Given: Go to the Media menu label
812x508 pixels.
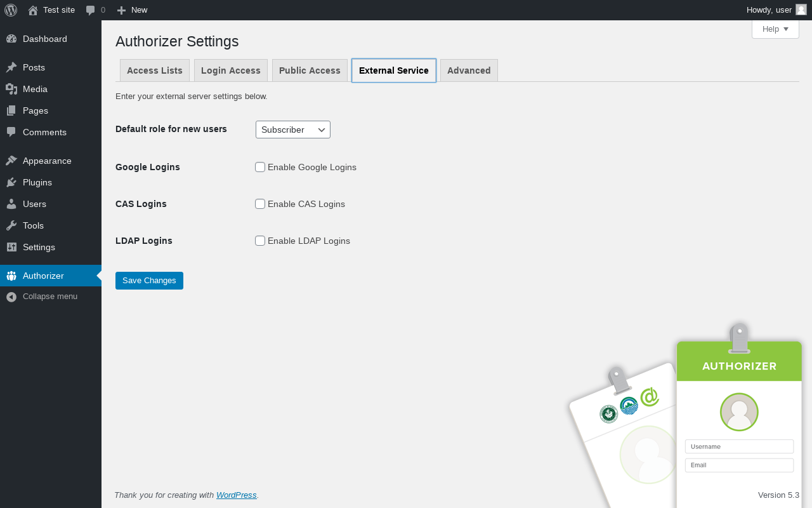Looking at the screenshot, I should (35, 89).
